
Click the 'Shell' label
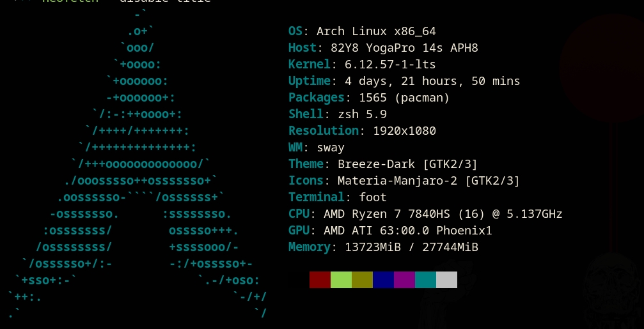tap(306, 114)
